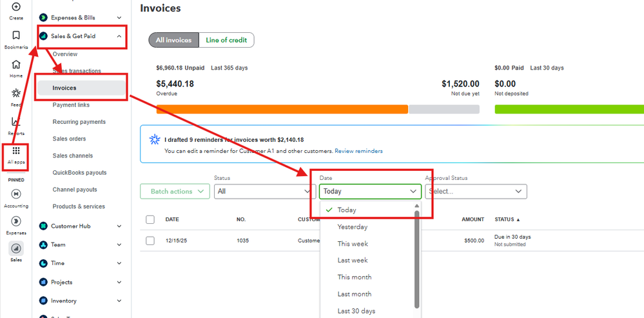The width and height of the screenshot is (644, 318).
Task: Click the Create plus icon
Action: (x=16, y=7)
